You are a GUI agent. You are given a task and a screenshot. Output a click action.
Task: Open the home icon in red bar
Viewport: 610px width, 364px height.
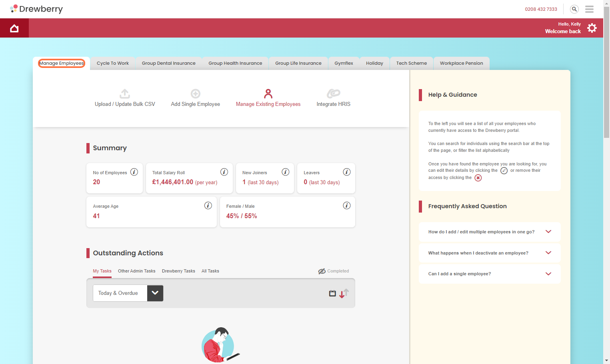(x=14, y=28)
